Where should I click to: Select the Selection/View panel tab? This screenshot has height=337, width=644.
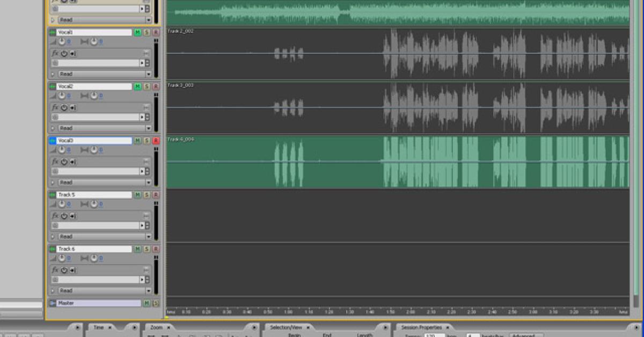click(x=286, y=327)
